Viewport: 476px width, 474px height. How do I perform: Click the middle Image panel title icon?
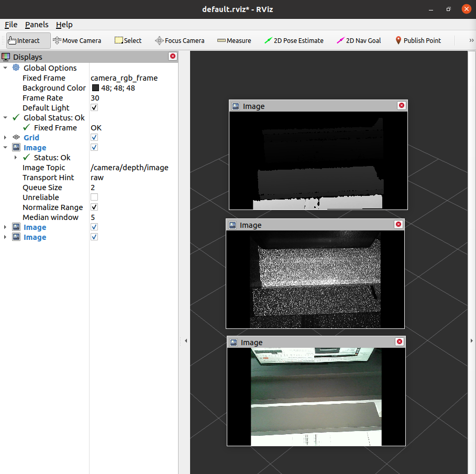pyautogui.click(x=233, y=225)
